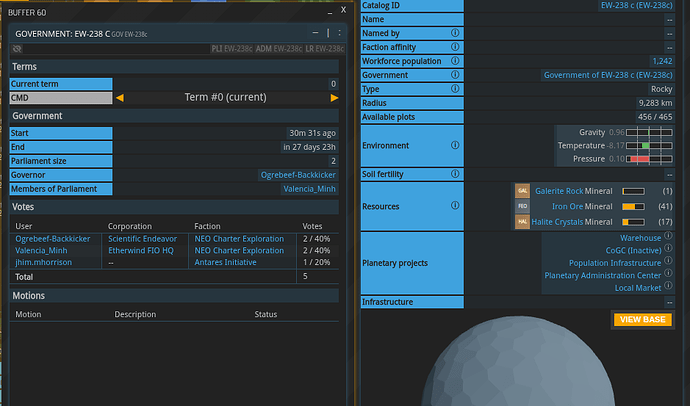Go to next term with right arrow

[x=334, y=98]
